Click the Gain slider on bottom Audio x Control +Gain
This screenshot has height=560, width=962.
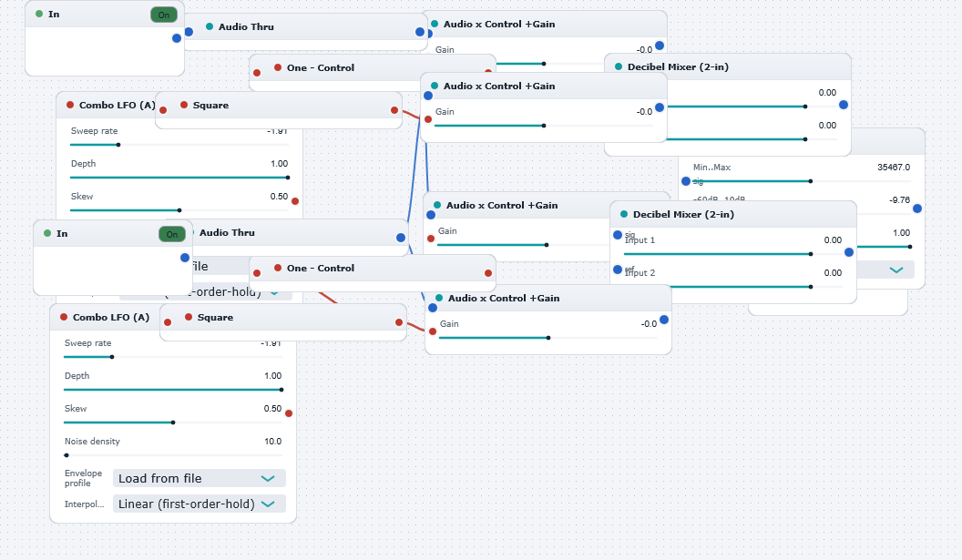548,337
